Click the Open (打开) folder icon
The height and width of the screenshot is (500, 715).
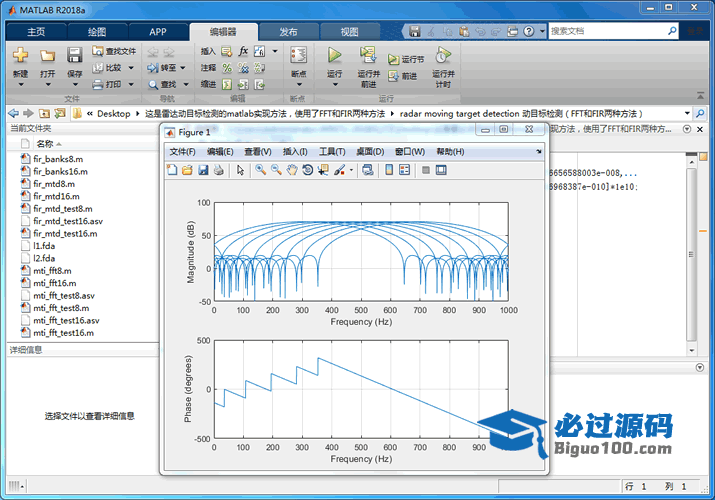pos(47,55)
